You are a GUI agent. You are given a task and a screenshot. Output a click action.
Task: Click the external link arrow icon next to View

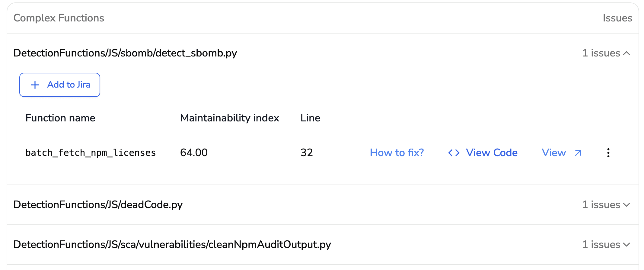[578, 153]
